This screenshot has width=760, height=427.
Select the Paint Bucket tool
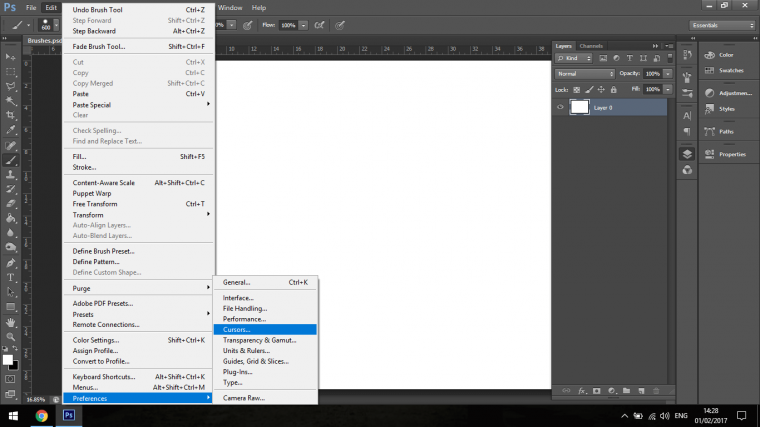pos(10,218)
